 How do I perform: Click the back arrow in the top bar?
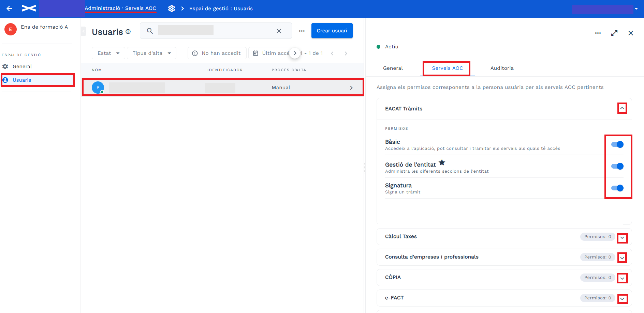(x=10, y=9)
